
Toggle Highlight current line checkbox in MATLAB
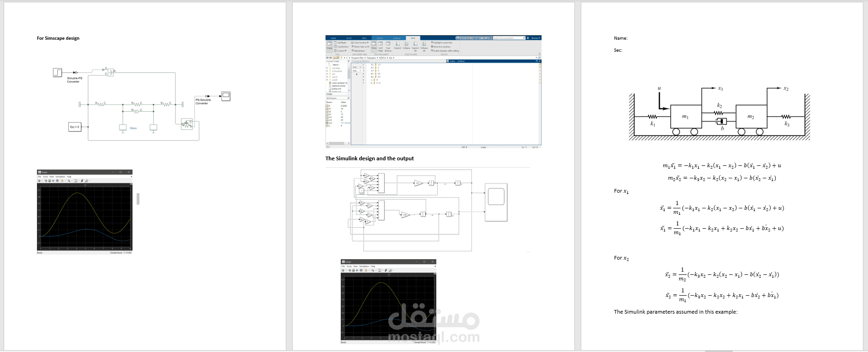click(432, 42)
